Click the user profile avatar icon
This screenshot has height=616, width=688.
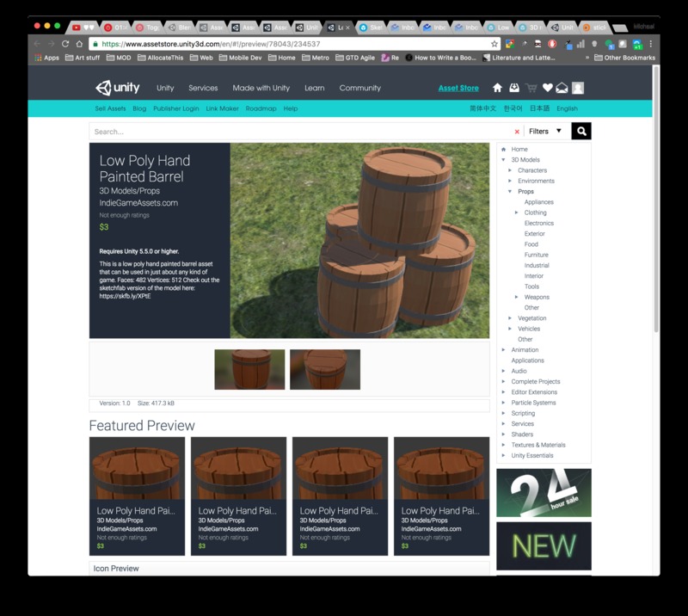tap(578, 88)
